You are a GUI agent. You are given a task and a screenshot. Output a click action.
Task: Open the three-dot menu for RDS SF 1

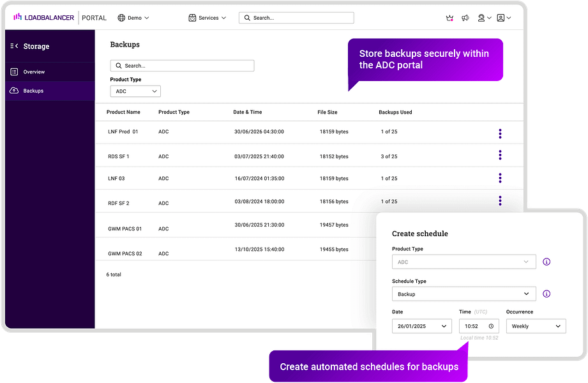point(500,155)
